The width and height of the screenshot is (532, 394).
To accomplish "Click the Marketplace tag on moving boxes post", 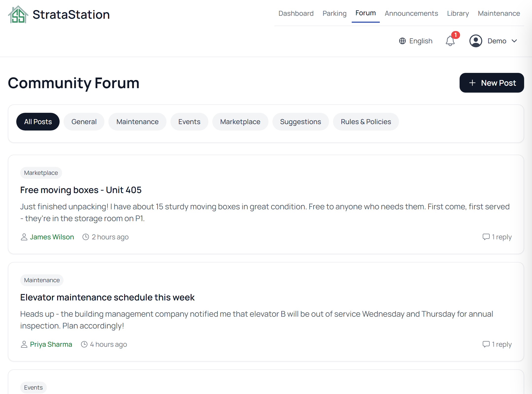I will click(x=41, y=173).
